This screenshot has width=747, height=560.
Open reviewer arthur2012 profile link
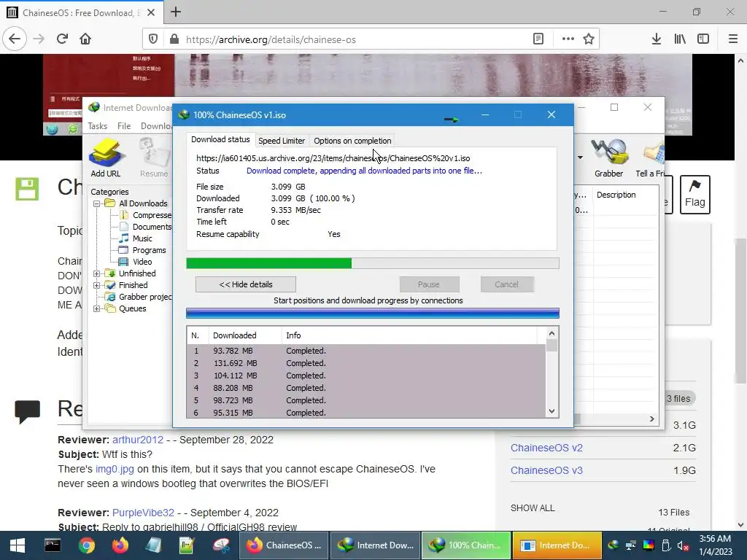click(138, 440)
